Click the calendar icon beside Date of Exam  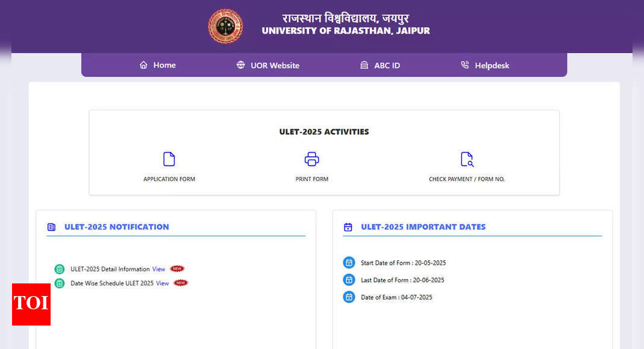(349, 297)
